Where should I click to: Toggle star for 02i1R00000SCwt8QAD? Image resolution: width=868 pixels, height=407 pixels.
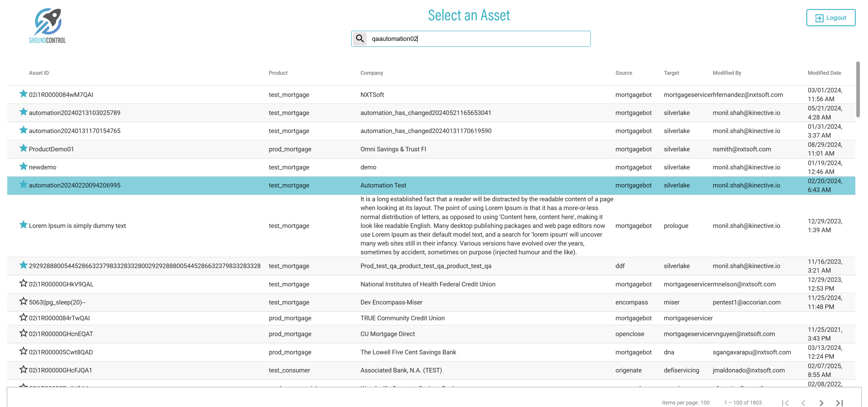[23, 351]
